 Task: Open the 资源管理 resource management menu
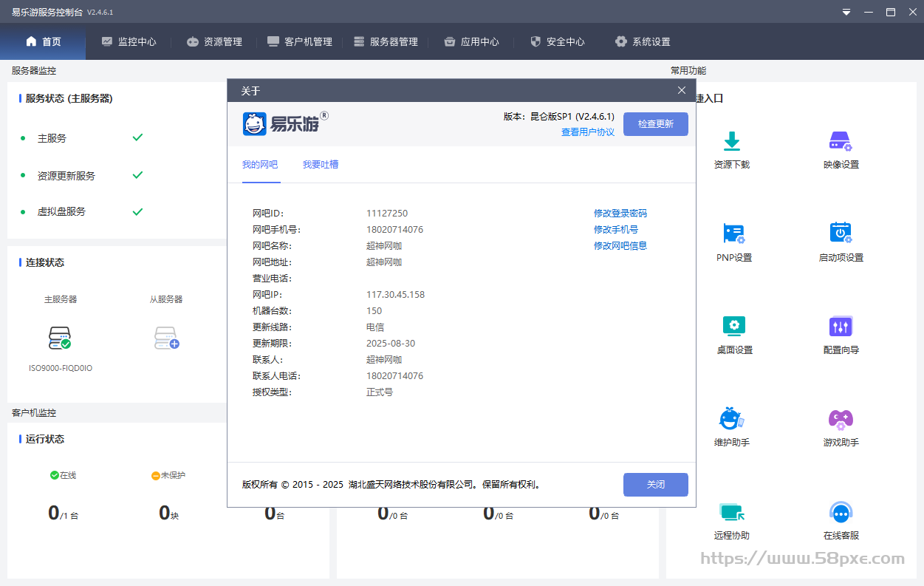(x=214, y=42)
